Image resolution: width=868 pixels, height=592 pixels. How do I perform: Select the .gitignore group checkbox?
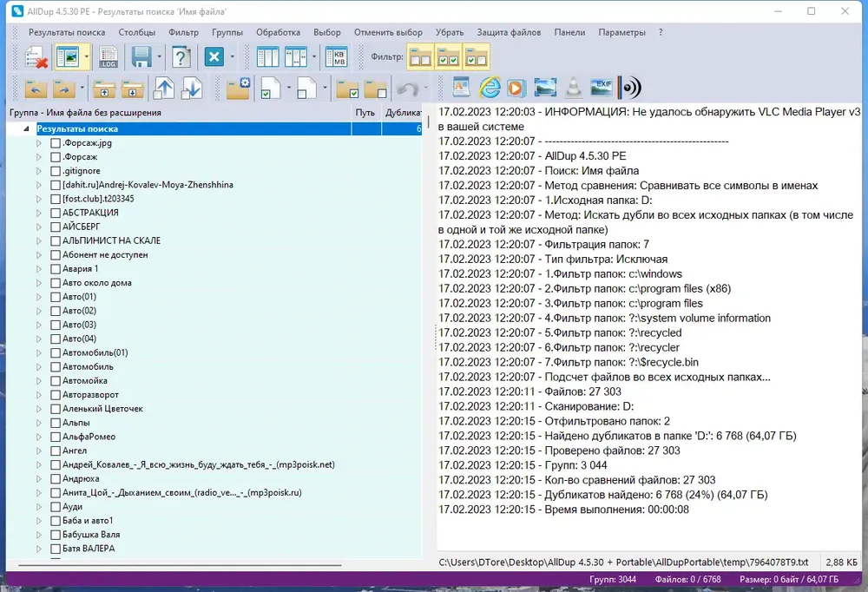56,170
